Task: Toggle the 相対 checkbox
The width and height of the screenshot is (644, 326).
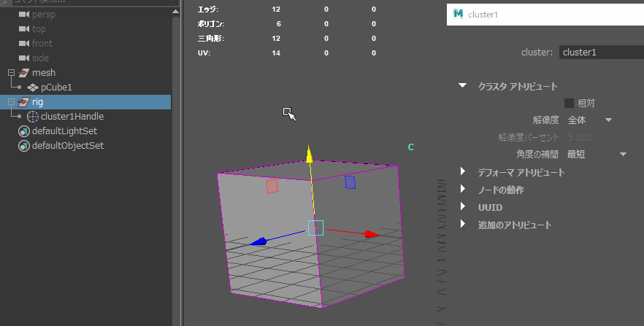Action: click(x=569, y=103)
